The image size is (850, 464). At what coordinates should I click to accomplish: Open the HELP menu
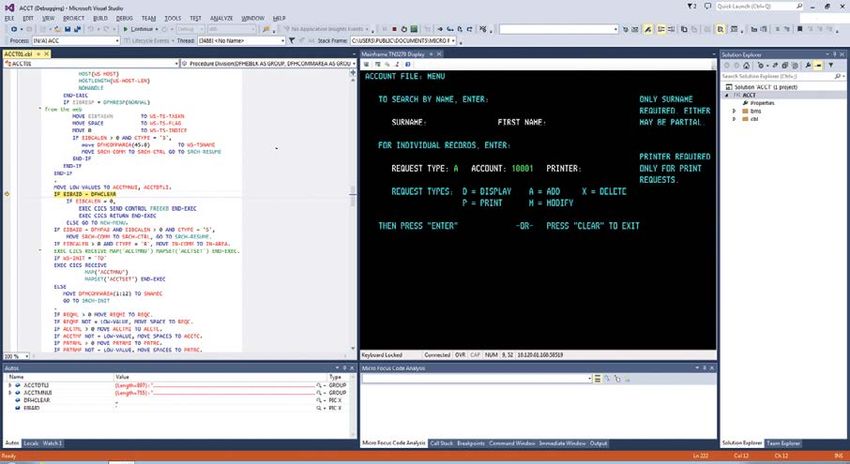(279, 18)
